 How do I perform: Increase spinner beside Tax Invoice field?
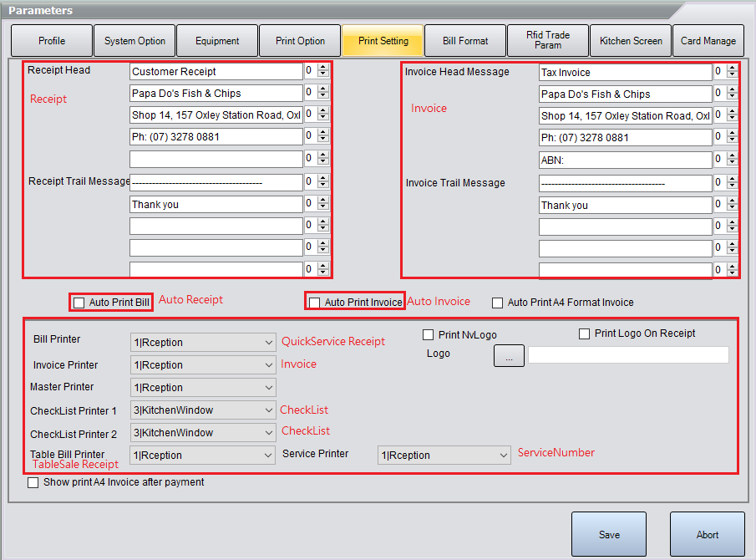tap(733, 68)
